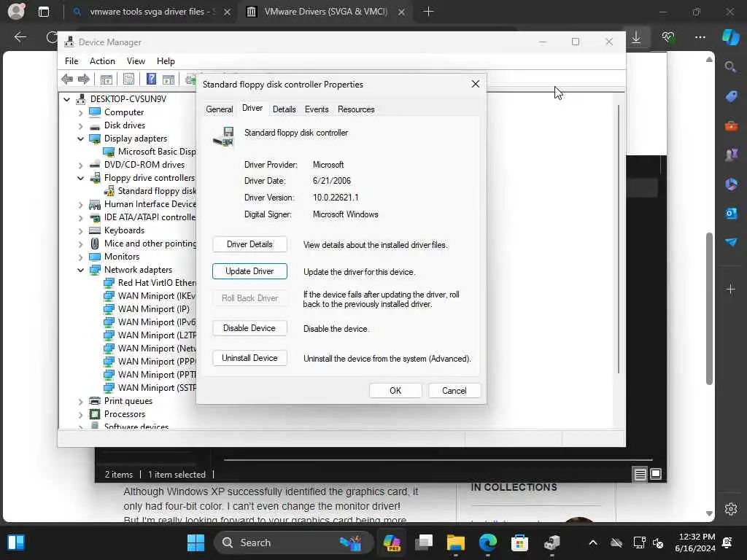Open the Windows Start button
This screenshot has width=747, height=560.
coord(196,542)
